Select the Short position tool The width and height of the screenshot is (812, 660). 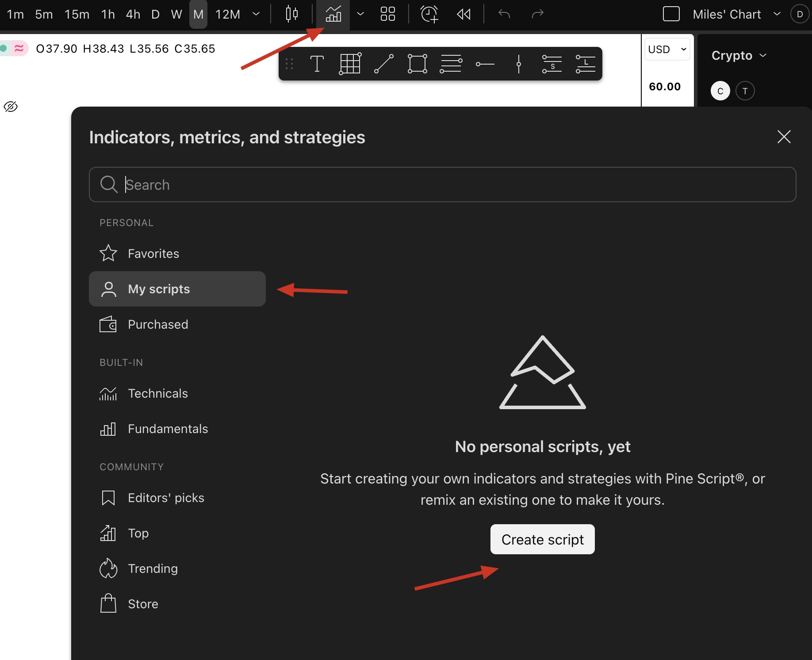click(x=552, y=64)
